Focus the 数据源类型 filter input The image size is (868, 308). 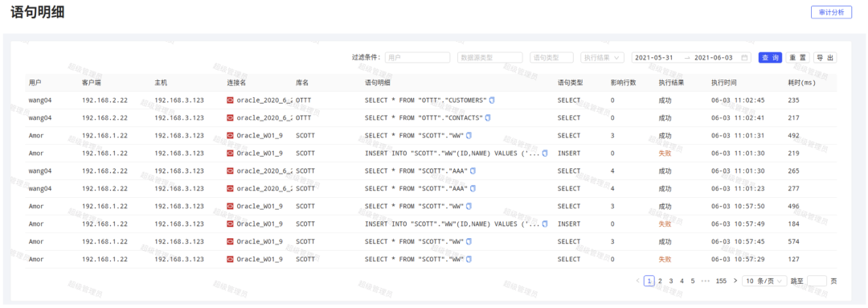(x=490, y=58)
